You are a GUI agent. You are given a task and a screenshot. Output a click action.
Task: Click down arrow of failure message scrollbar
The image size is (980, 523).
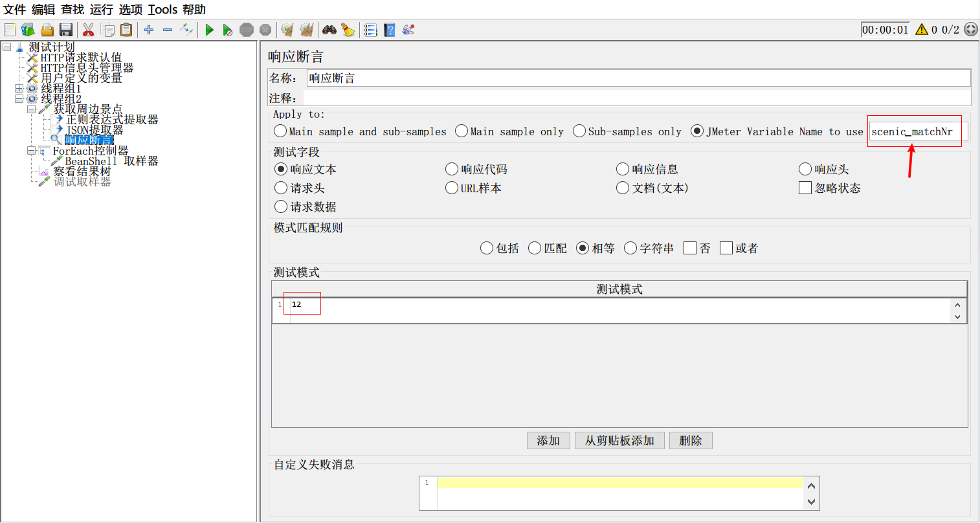point(811,502)
